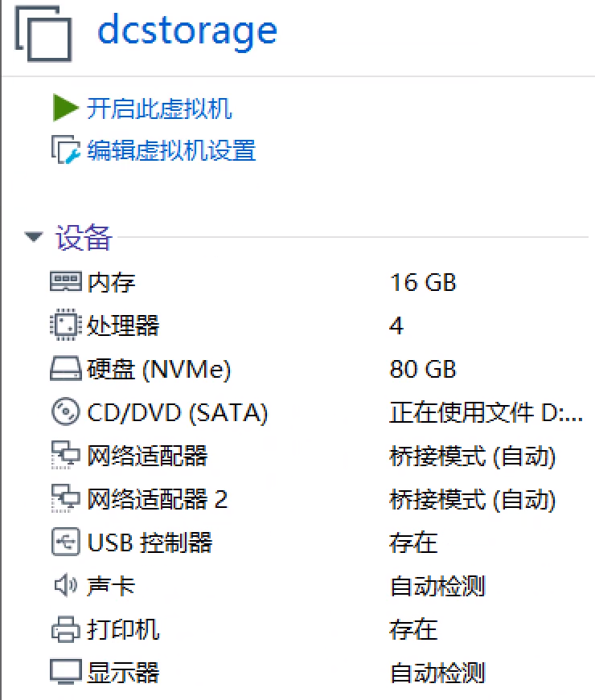The width and height of the screenshot is (595, 700).
Task: Click the 80 GB hard disk value
Action: 423,370
